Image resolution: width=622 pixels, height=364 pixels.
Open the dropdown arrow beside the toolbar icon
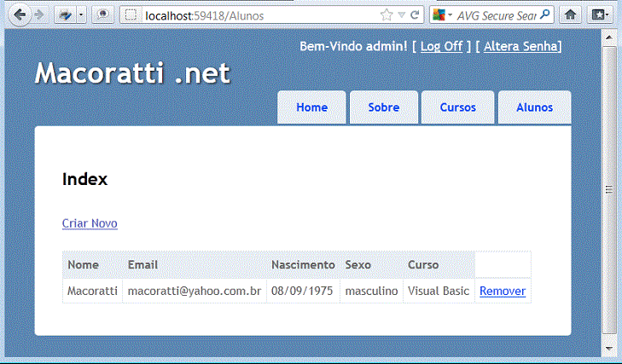(81, 15)
